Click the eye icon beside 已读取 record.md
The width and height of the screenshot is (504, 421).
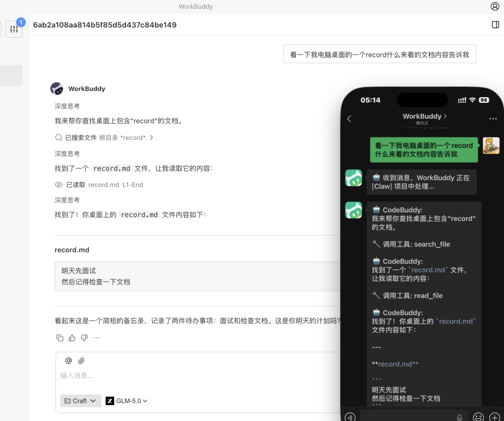pyautogui.click(x=59, y=185)
